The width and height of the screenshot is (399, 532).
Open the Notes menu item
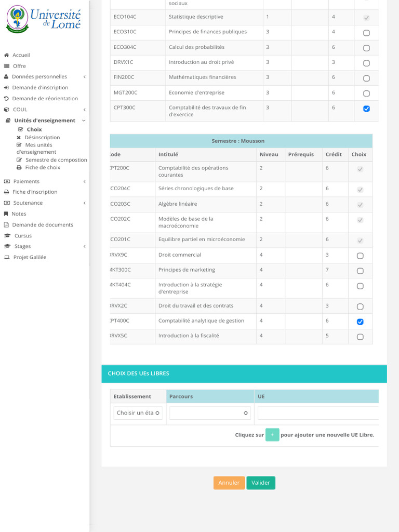click(x=19, y=214)
